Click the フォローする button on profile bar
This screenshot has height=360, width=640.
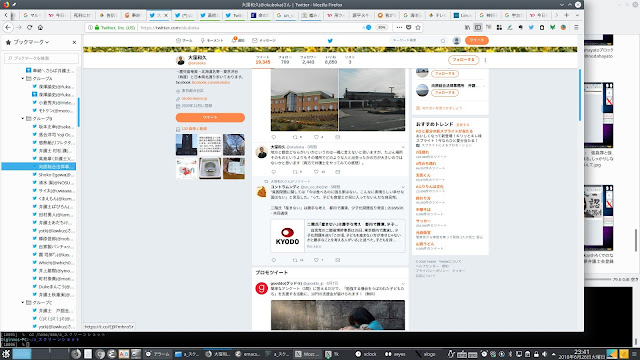(463, 60)
